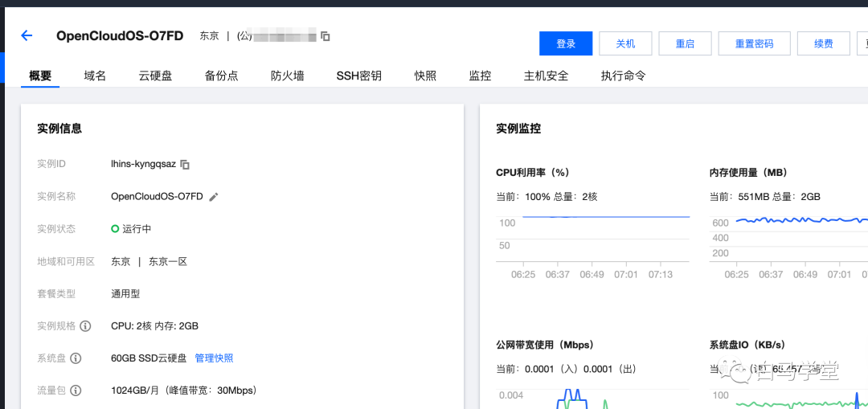
Task: Click the 运行中 status text
Action: coord(137,228)
